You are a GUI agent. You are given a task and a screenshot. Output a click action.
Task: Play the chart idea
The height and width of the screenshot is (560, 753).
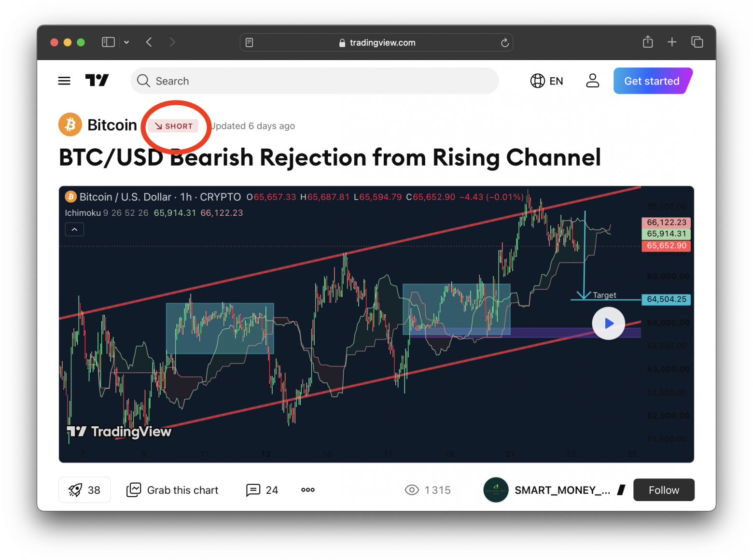point(609,323)
